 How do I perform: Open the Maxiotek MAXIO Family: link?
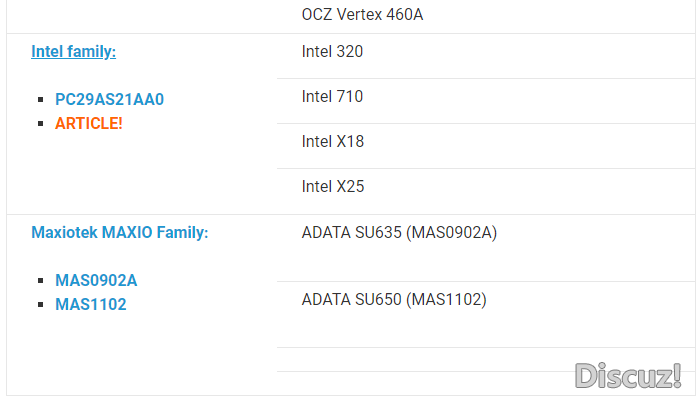pyautogui.click(x=120, y=232)
